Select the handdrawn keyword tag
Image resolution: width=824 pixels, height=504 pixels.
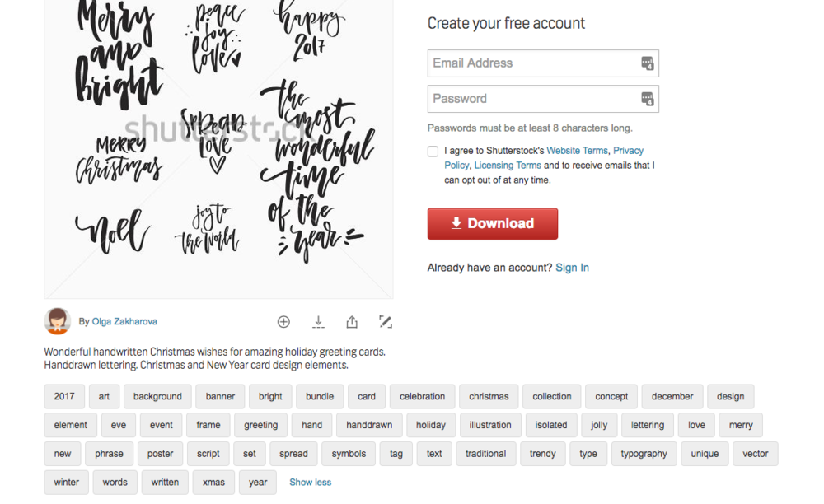pos(369,425)
